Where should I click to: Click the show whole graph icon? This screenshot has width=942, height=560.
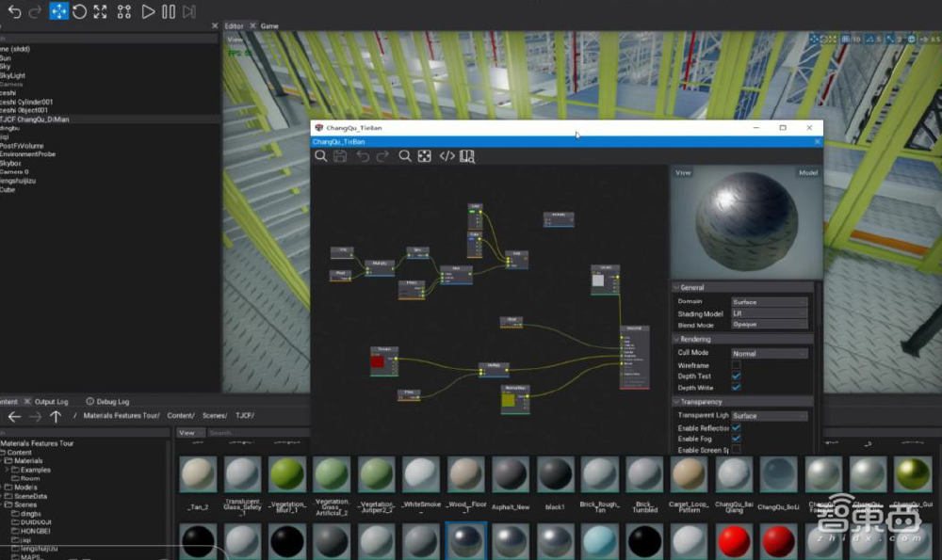[425, 156]
